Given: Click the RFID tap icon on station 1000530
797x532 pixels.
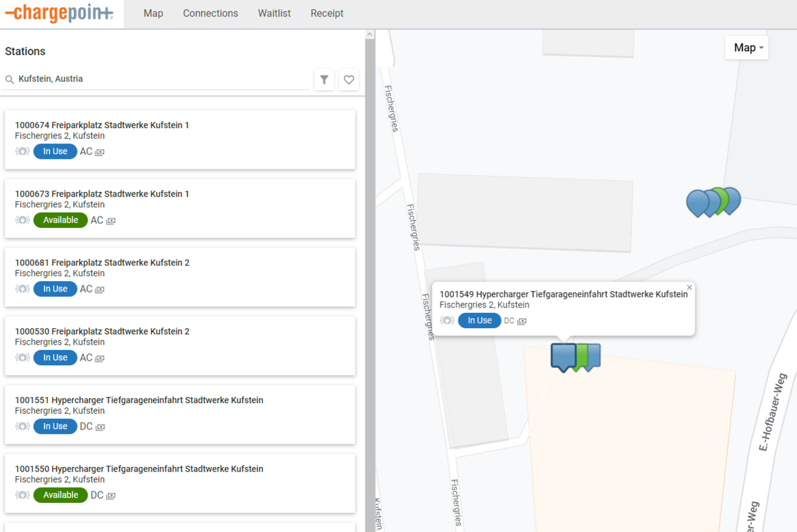Looking at the screenshot, I should point(23,357).
